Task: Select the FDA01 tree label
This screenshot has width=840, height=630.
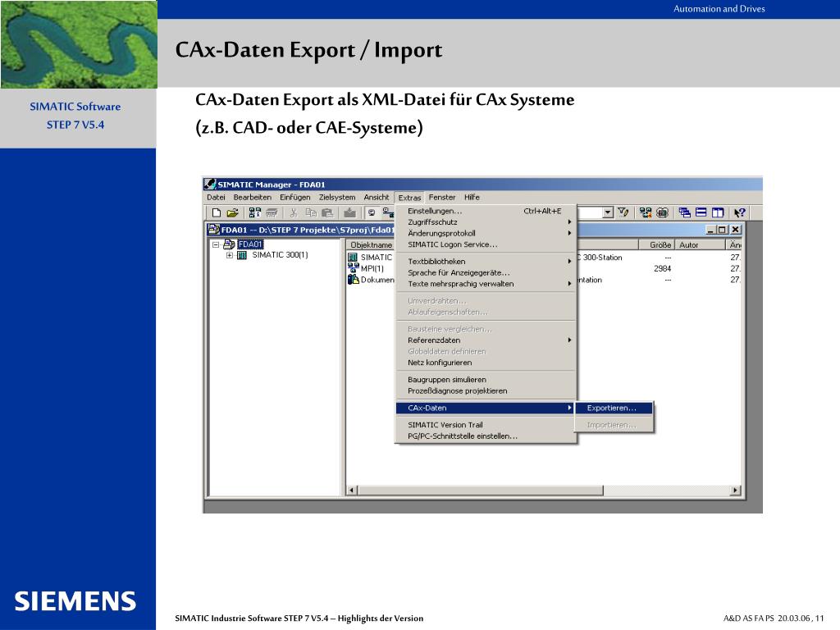Action: (x=250, y=244)
